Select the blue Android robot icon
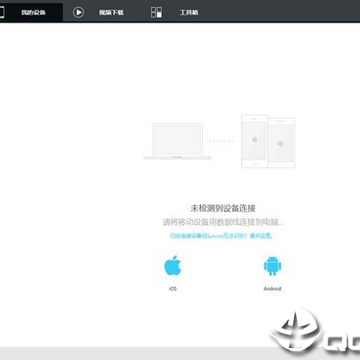This screenshot has height=360, width=360. tap(273, 266)
